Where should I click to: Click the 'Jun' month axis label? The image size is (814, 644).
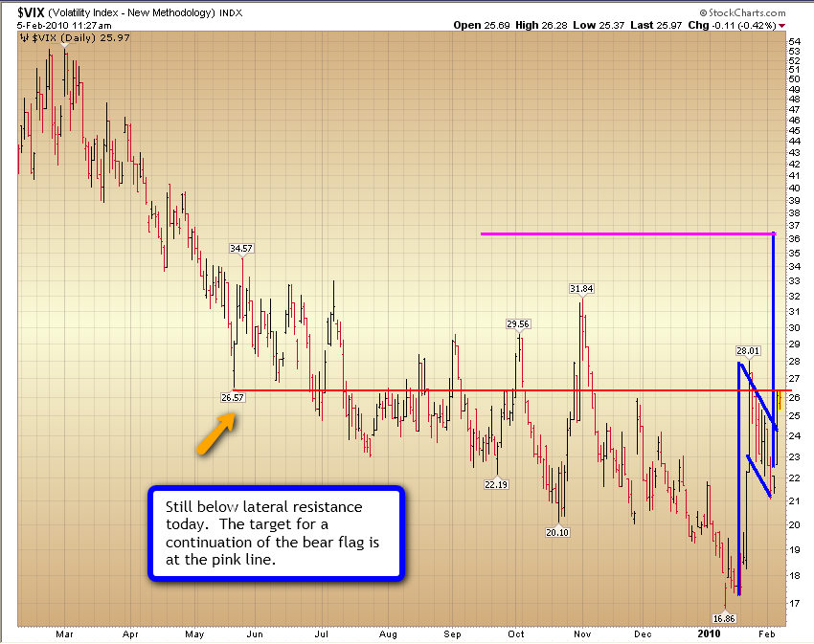pos(255,634)
